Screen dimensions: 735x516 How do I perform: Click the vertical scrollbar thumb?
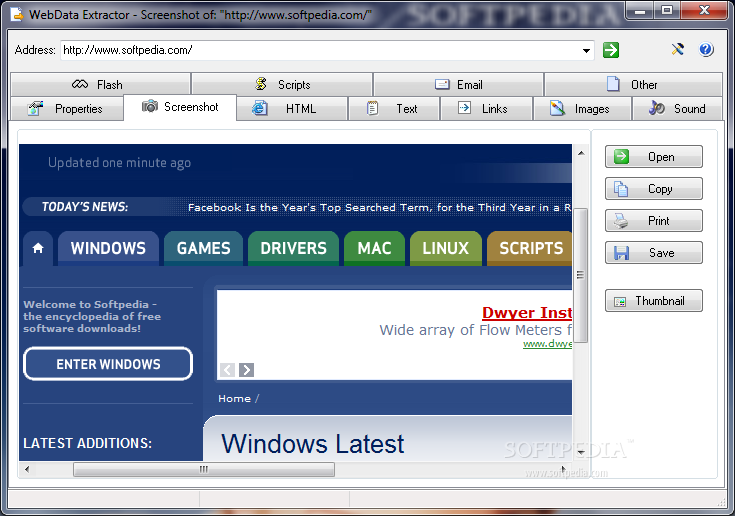[581, 275]
